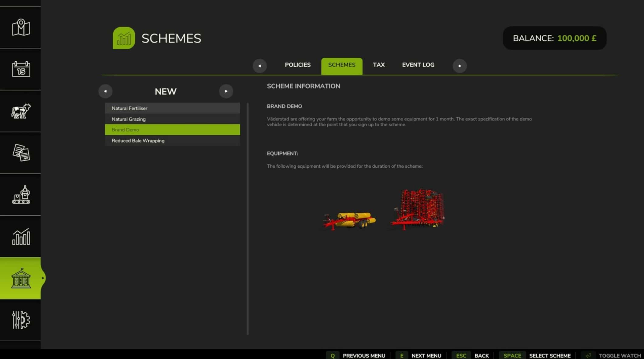Open the animals cow icon page
This screenshot has width=644, height=359.
(x=21, y=111)
